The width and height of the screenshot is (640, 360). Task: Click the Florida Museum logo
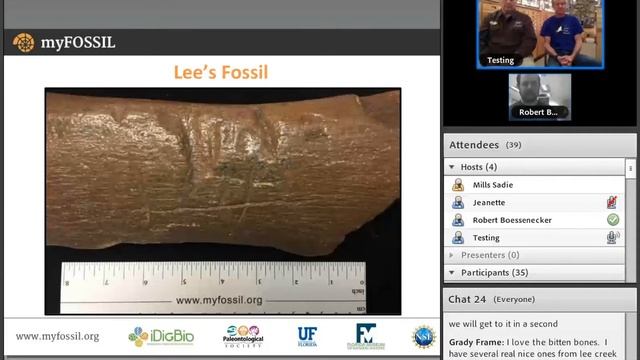coord(366,337)
